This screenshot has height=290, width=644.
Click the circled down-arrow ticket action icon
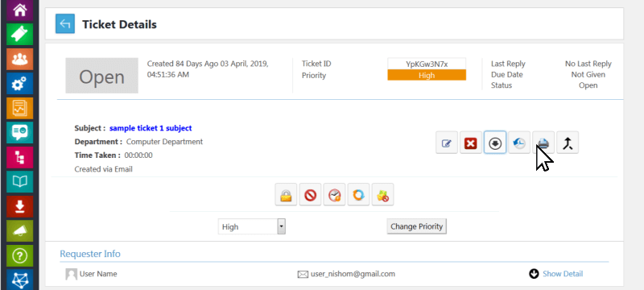point(495,143)
